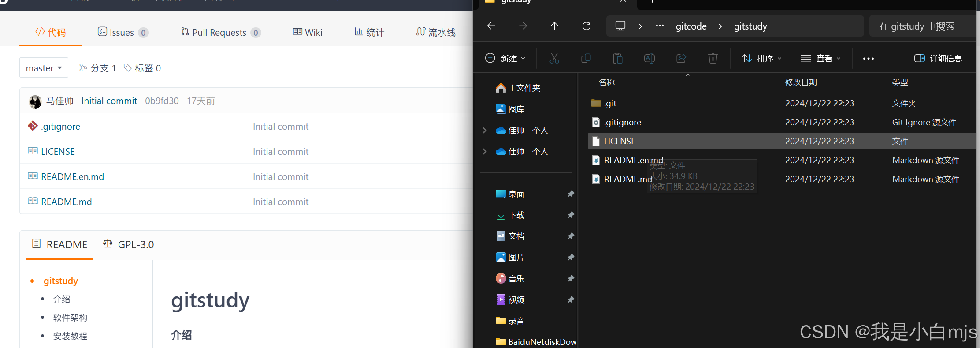
Task: Click the author avatar next to 马佳帅
Action: [35, 101]
